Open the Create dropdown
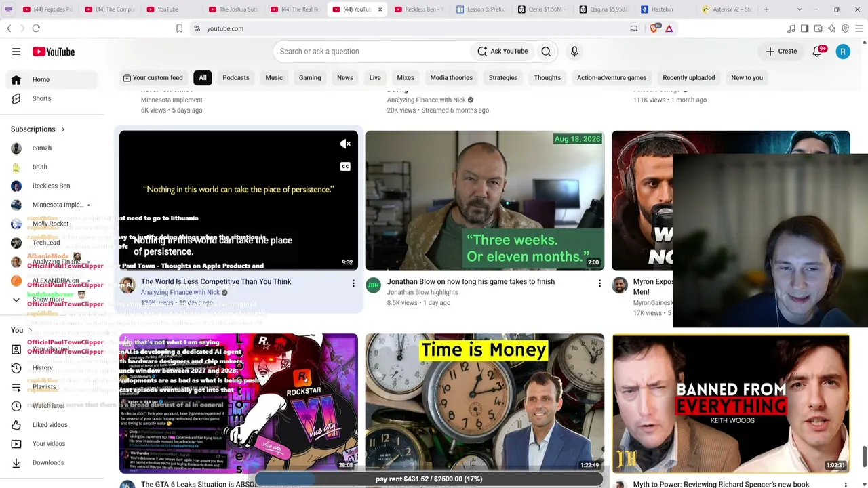This screenshot has width=868, height=488. [781, 52]
